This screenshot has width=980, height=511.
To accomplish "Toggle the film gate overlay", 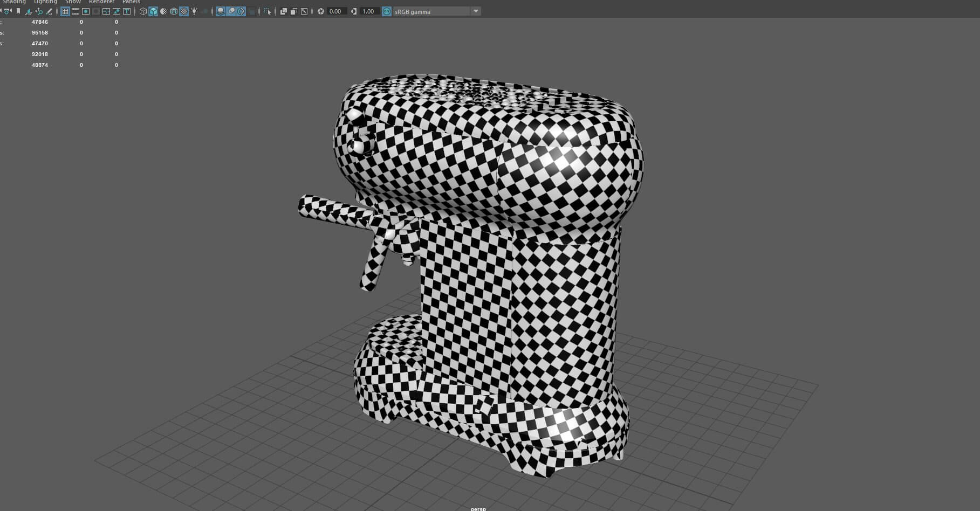I will tap(76, 11).
